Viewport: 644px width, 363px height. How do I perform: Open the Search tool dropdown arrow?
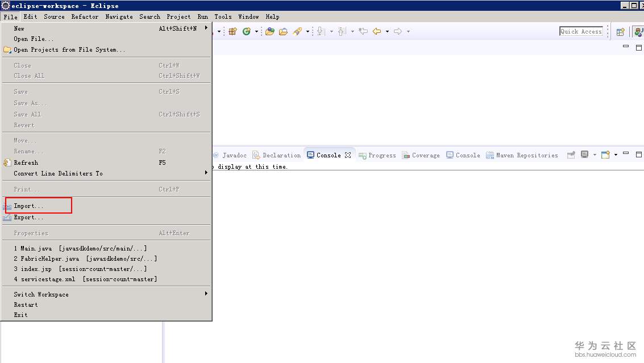(x=308, y=32)
